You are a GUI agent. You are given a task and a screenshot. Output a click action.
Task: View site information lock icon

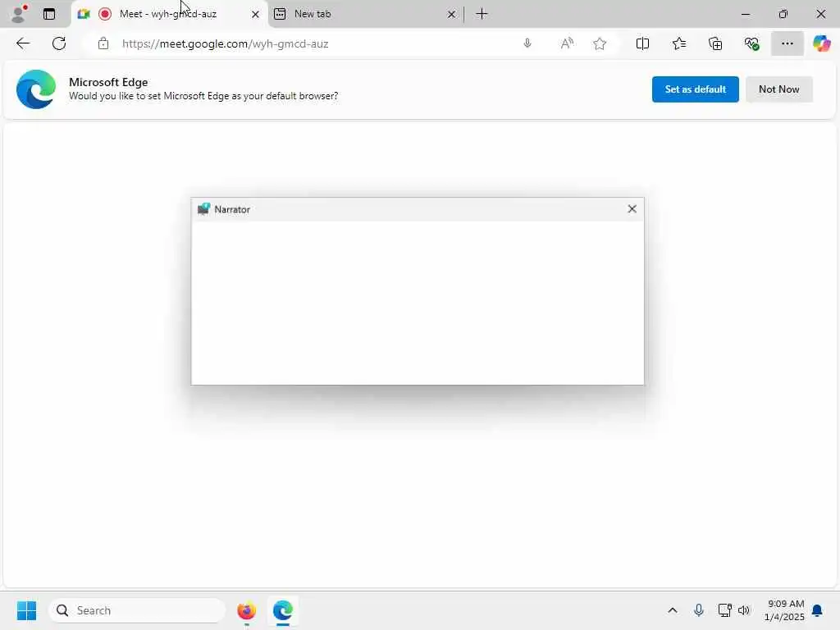coord(103,43)
